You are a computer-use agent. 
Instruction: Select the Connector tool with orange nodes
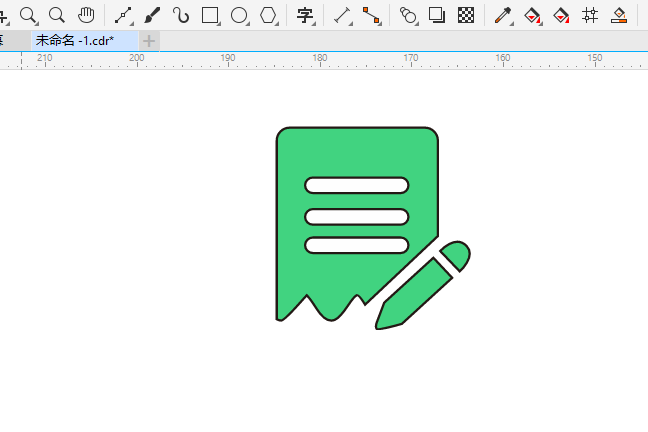click(x=371, y=16)
